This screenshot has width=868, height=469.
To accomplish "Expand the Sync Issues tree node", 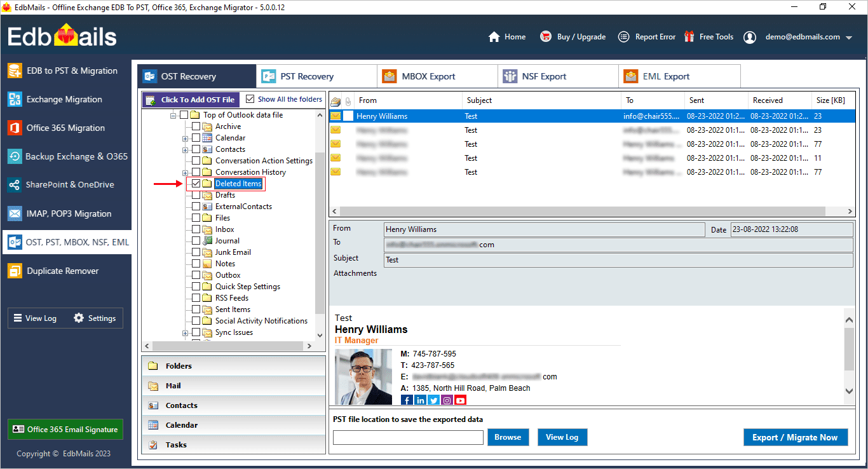I will (186, 332).
